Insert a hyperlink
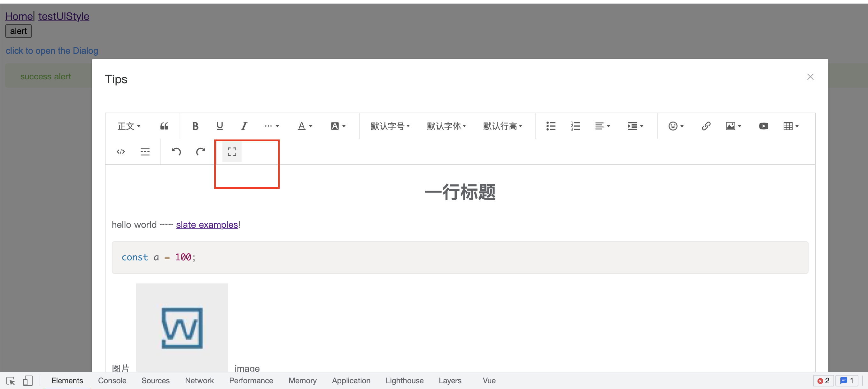 706,126
